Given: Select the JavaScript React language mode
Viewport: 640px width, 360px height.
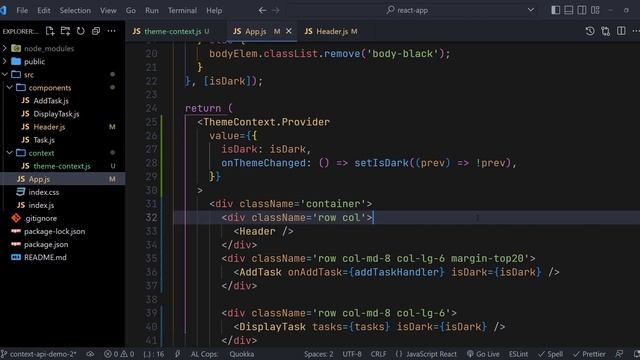Looking at the screenshot, I should pos(426,354).
